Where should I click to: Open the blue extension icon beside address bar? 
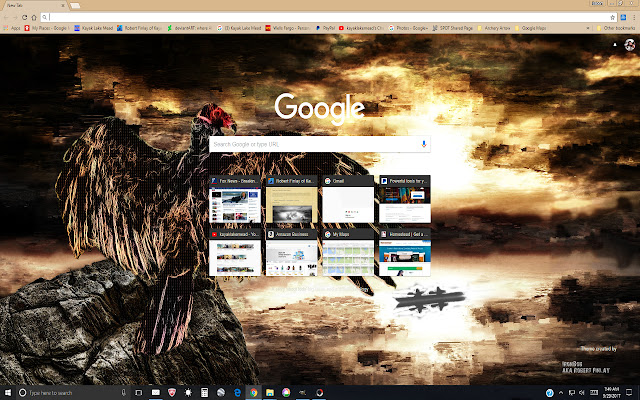tap(623, 17)
